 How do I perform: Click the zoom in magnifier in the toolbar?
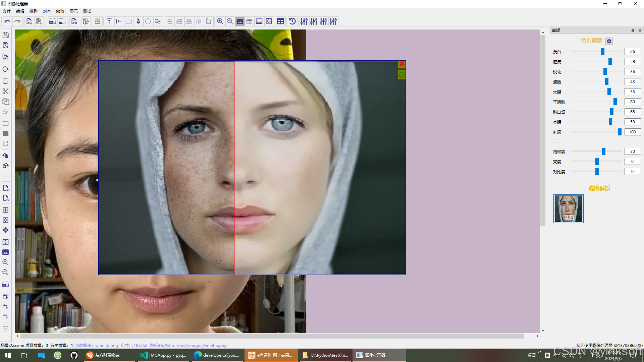[220, 21]
